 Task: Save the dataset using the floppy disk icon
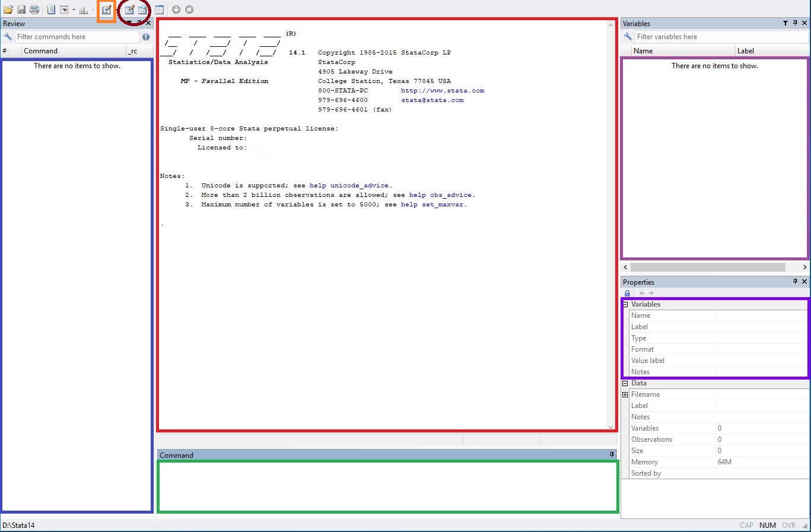(21, 9)
